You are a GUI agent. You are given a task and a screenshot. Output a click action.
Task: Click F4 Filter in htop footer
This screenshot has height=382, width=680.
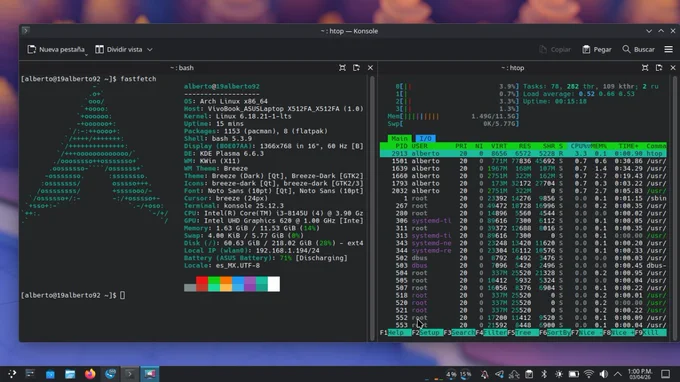(x=491, y=333)
